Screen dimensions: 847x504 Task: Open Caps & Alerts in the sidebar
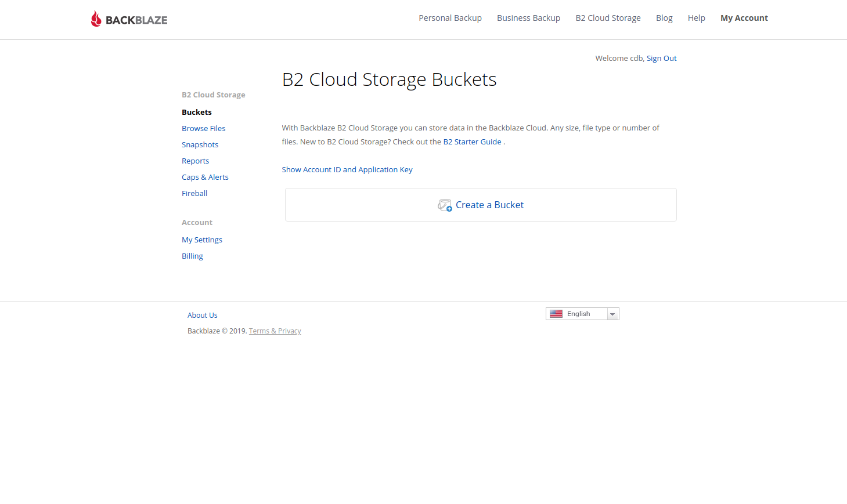click(x=205, y=177)
